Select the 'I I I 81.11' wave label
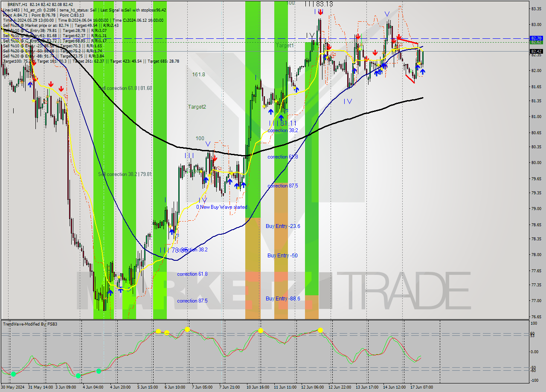 pyautogui.click(x=283, y=123)
